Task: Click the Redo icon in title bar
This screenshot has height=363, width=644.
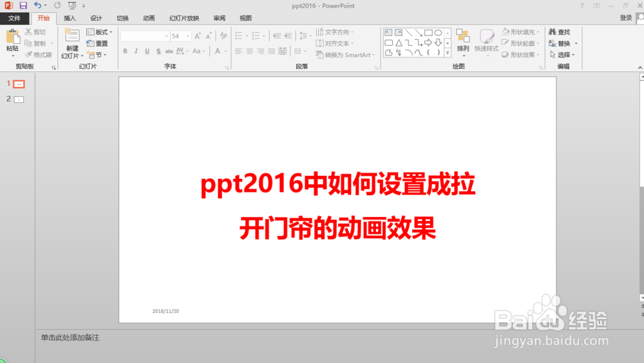Action: click(57, 5)
